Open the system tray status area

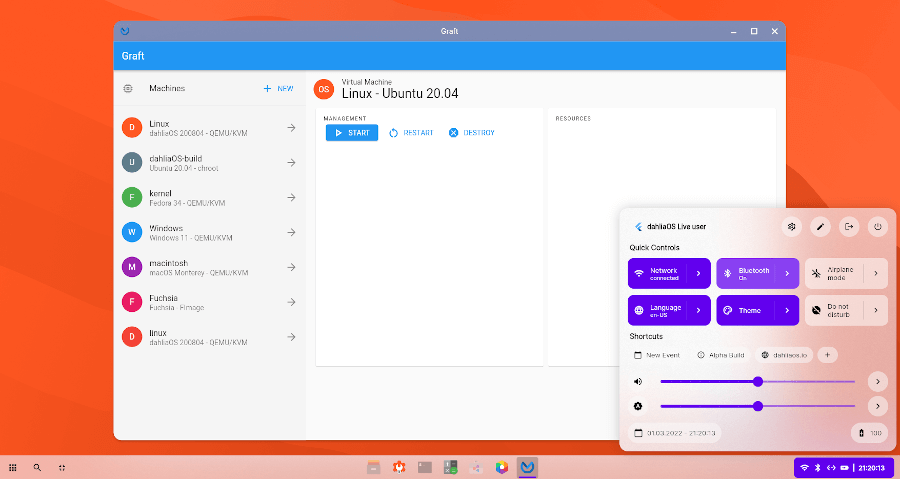tap(844, 468)
